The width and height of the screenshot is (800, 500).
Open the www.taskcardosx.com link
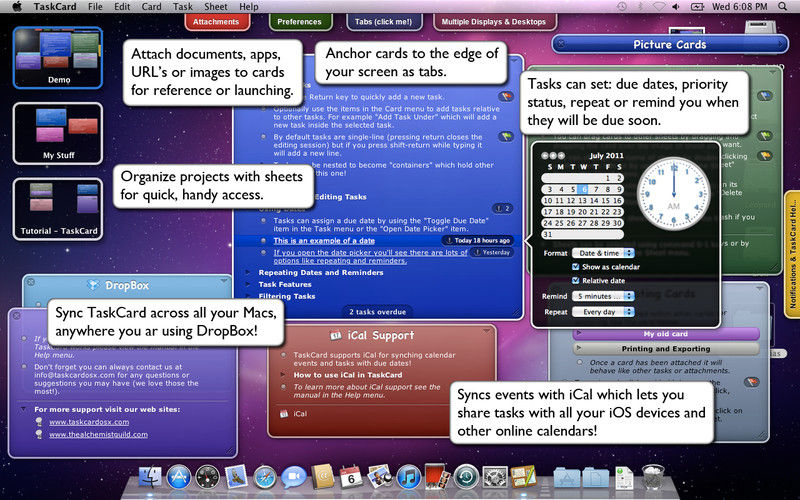pyautogui.click(x=89, y=422)
